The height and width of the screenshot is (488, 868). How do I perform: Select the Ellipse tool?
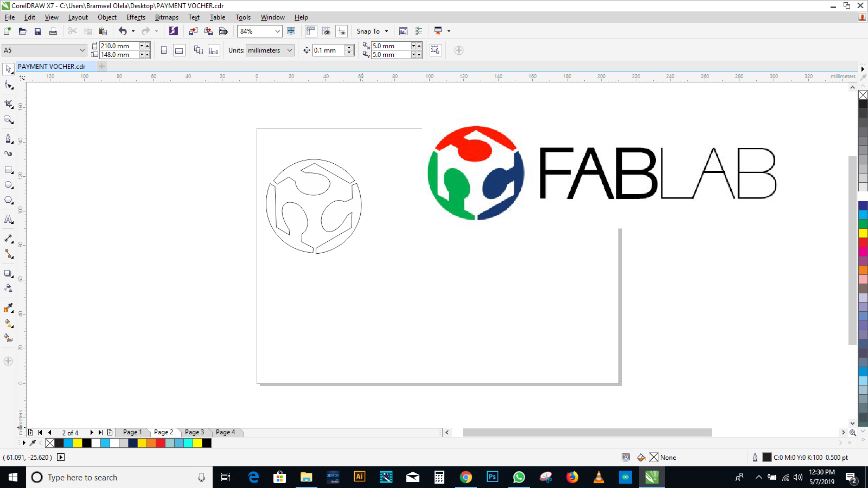click(8, 185)
